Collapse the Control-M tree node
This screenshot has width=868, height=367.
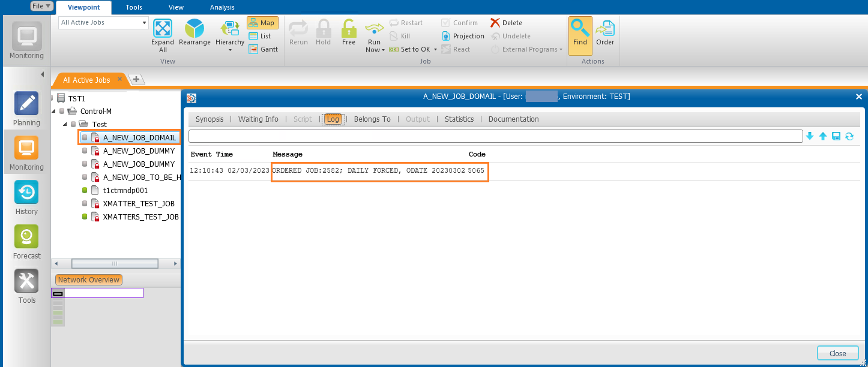[54, 111]
